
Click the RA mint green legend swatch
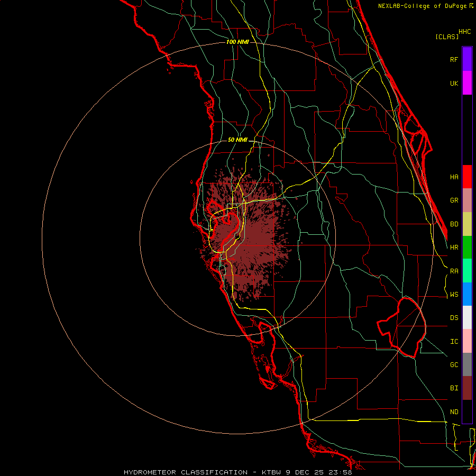[467, 271]
